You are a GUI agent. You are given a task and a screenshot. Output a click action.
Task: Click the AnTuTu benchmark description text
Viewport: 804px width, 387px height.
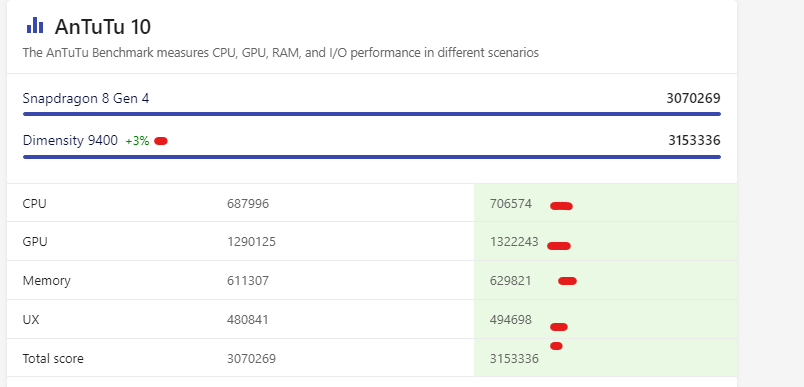point(280,53)
